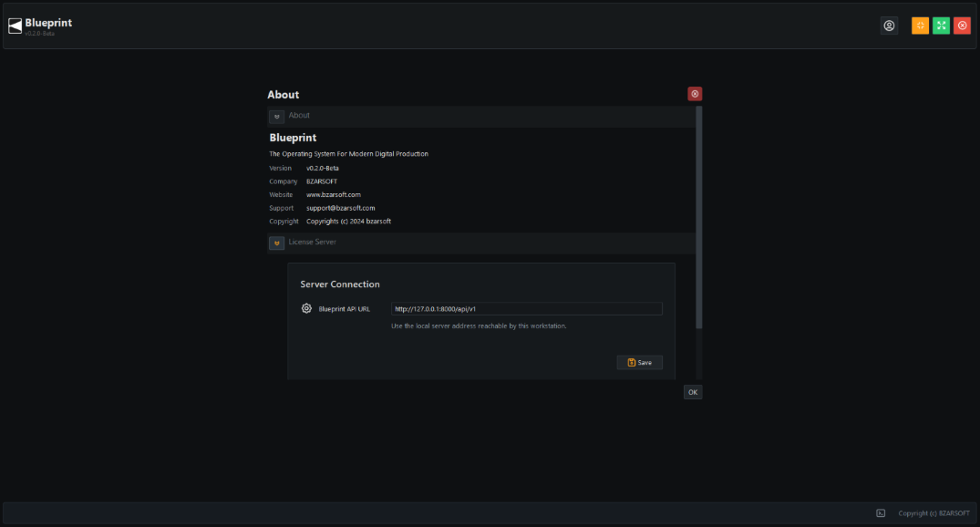This screenshot has height=527, width=980.
Task: Click the BZARSOFT company value
Action: point(321,181)
